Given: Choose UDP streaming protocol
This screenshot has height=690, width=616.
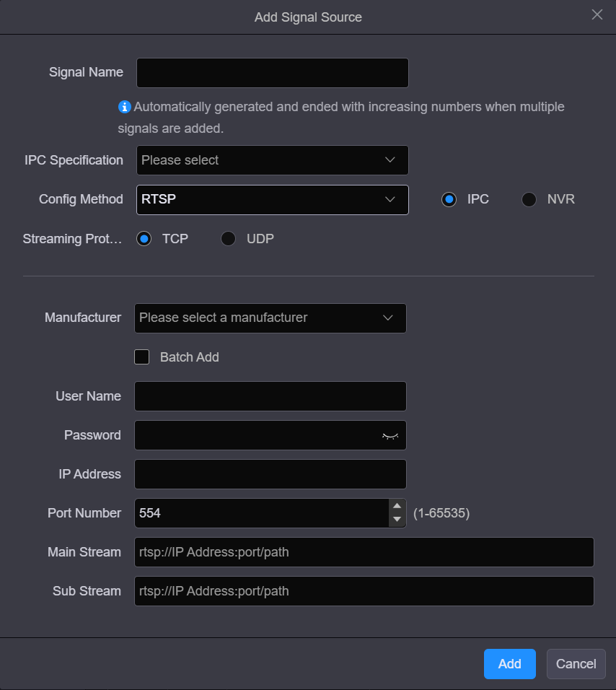Looking at the screenshot, I should click(228, 238).
